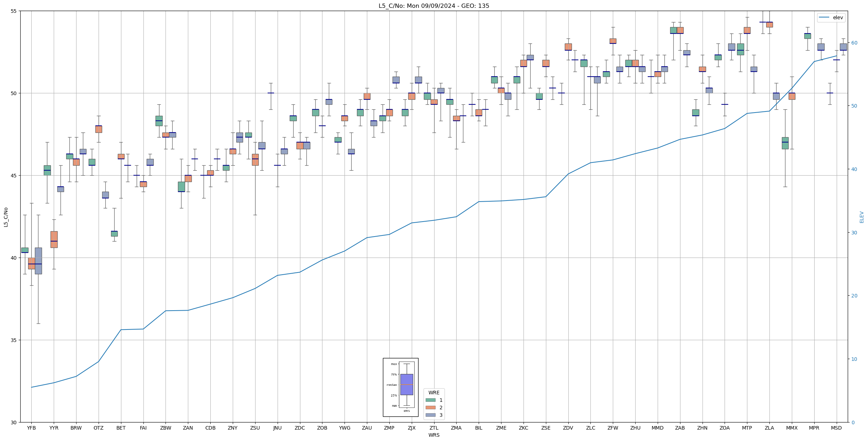Click the YFB x-axis tick label
Screen dimensions: 868x441
(x=31, y=428)
